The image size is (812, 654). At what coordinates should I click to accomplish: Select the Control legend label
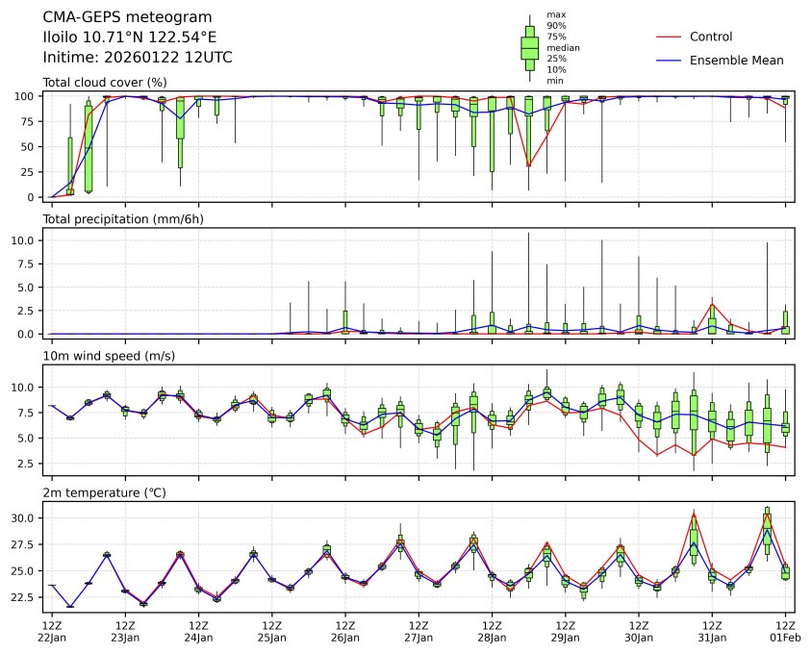(x=711, y=37)
